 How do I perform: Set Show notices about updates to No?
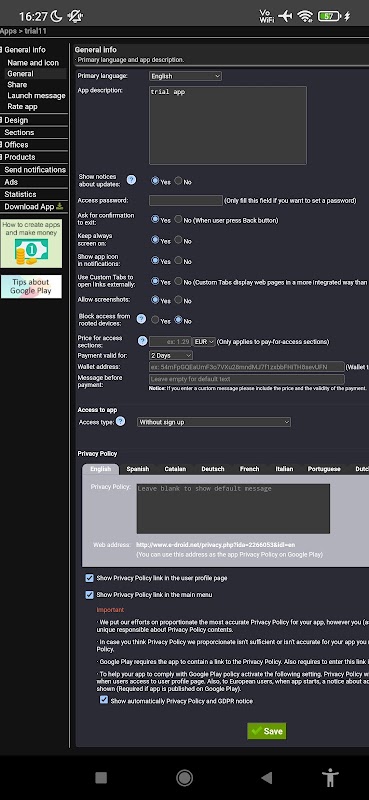(178, 181)
